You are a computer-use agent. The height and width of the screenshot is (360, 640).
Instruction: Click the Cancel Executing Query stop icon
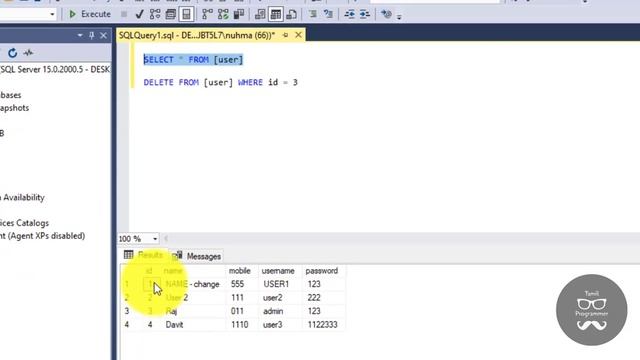click(124, 14)
